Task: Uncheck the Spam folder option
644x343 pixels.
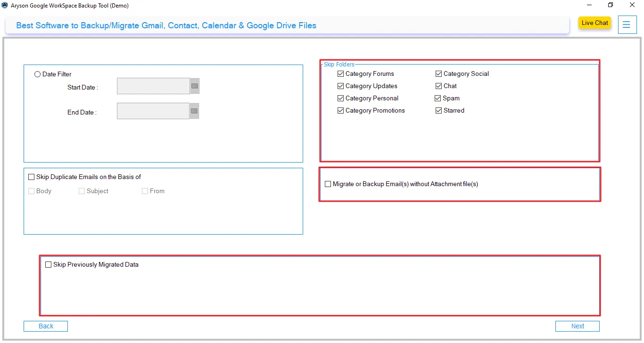Action: pos(438,98)
